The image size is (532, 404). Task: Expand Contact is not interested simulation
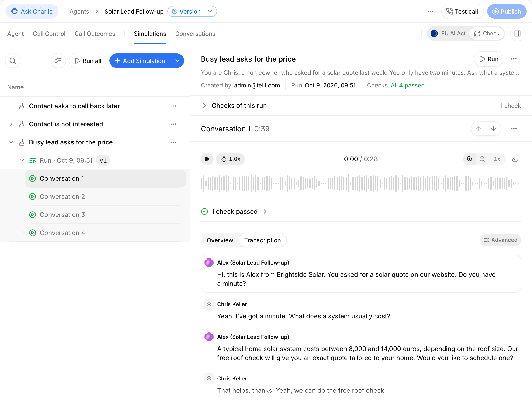(x=11, y=124)
